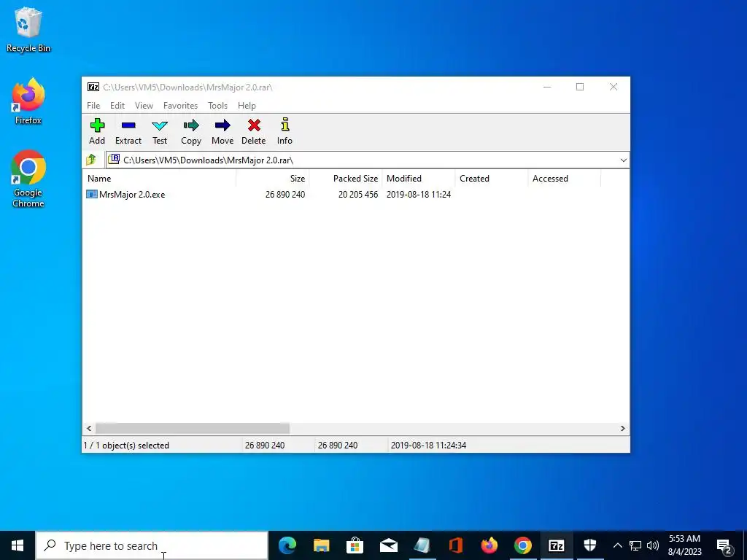747x560 pixels.
Task: Click the 2019-08-18 11:24 modified cell
Action: coord(418,194)
